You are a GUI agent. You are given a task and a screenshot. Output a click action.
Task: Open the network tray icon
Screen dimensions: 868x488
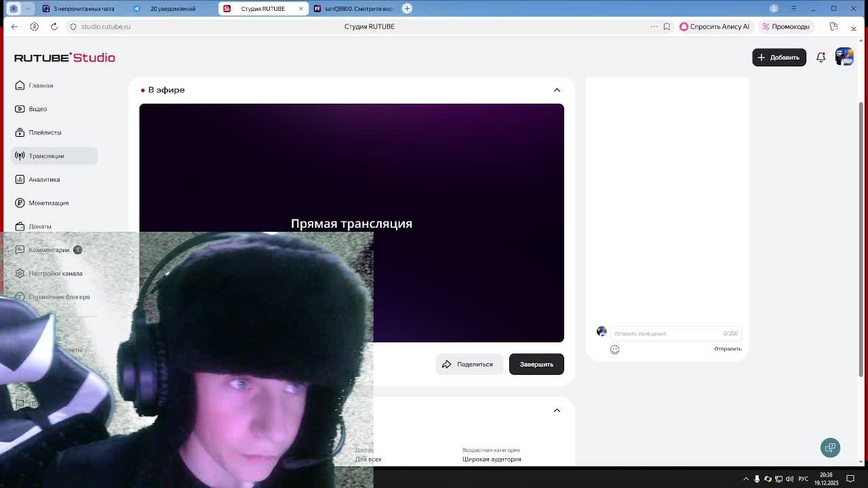coord(778,479)
